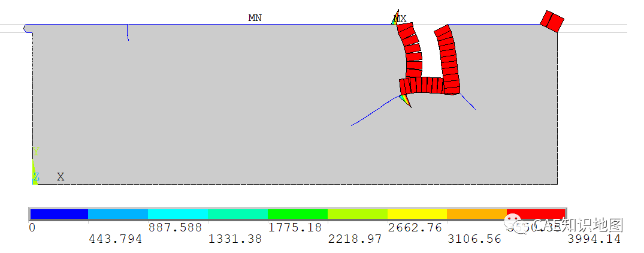Viewport: 644px width, 253px height.
Task: Pick the isolated red element at top-right corner
Action: tap(552, 22)
